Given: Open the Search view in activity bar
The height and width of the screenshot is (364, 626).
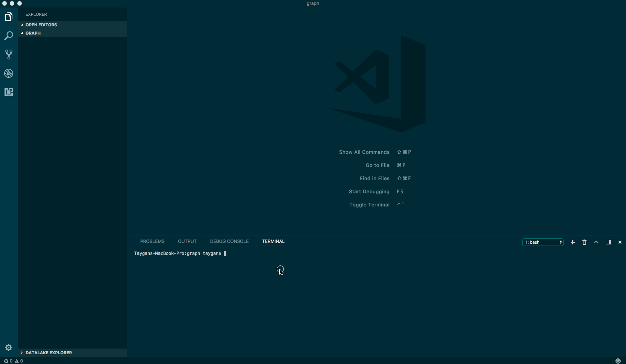Looking at the screenshot, I should (9, 36).
